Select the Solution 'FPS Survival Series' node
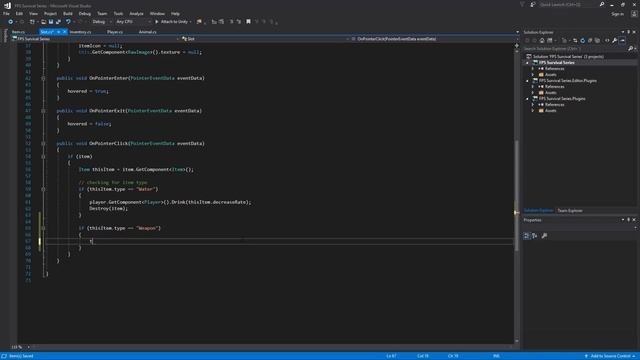Viewport: 640px width, 360px height. click(568, 57)
